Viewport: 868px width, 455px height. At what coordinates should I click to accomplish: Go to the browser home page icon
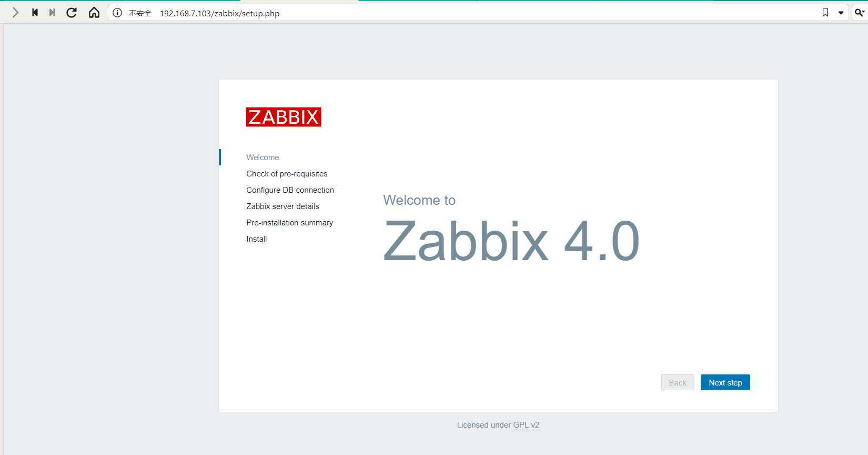click(94, 13)
